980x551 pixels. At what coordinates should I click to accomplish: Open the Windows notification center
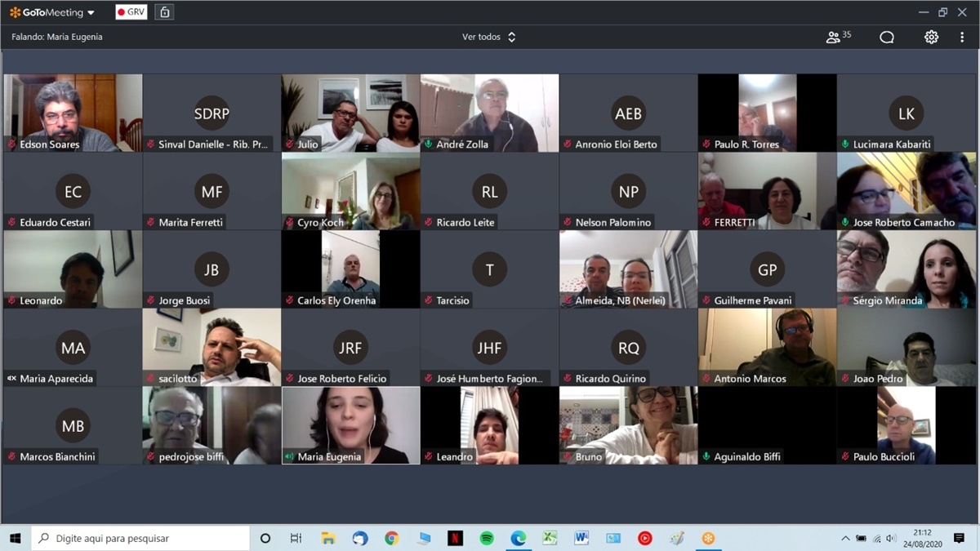click(959, 538)
